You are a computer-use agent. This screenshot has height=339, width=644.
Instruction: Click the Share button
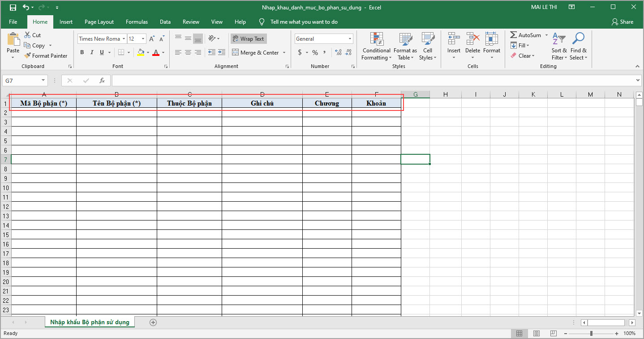(x=623, y=22)
